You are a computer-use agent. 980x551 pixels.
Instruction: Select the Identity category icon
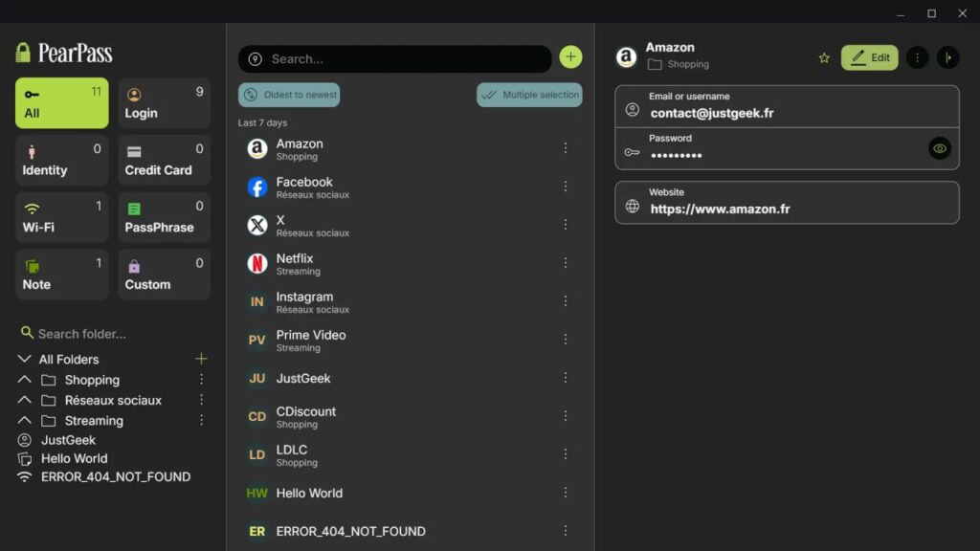32,149
